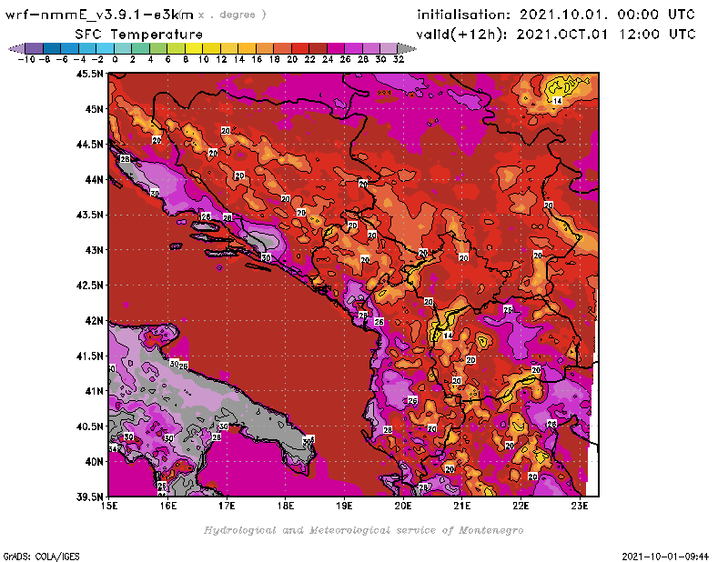
Task: Click the '40N' latitude label
Action: click(x=94, y=462)
